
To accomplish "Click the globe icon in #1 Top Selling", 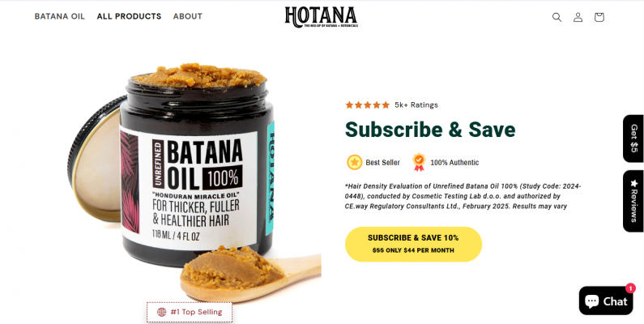I will 162,312.
